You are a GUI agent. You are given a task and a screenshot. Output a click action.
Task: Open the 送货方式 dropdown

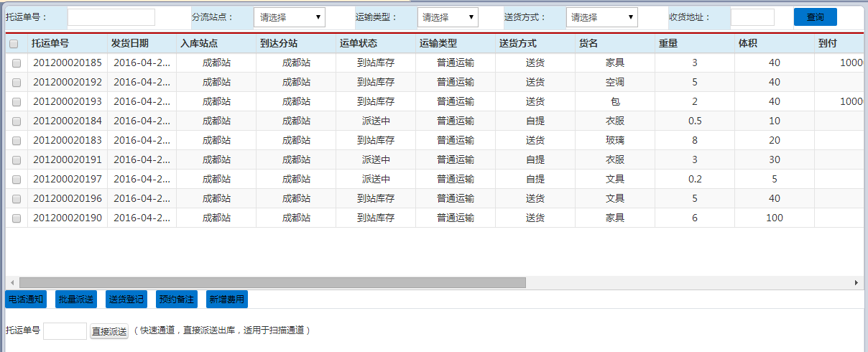pyautogui.click(x=601, y=17)
